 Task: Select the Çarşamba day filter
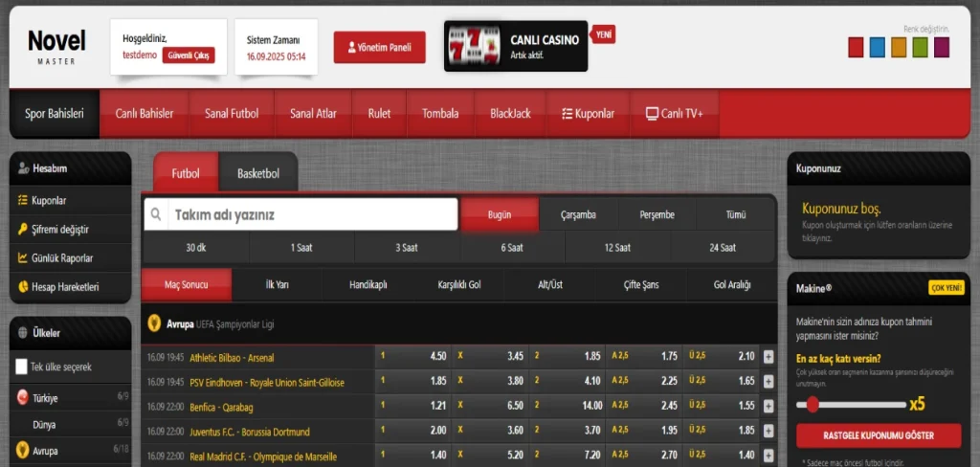[x=578, y=214]
